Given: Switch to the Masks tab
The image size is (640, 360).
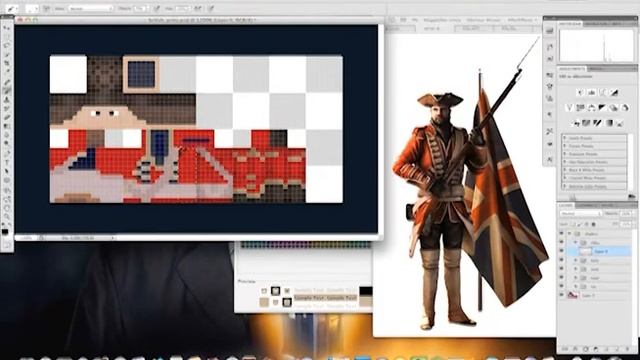Looking at the screenshot, I should (596, 69).
